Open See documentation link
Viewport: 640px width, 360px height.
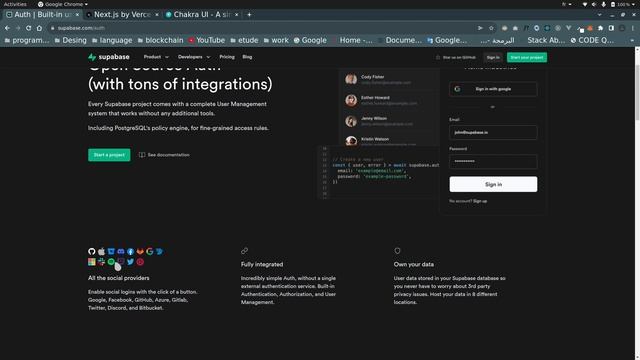pos(164,155)
